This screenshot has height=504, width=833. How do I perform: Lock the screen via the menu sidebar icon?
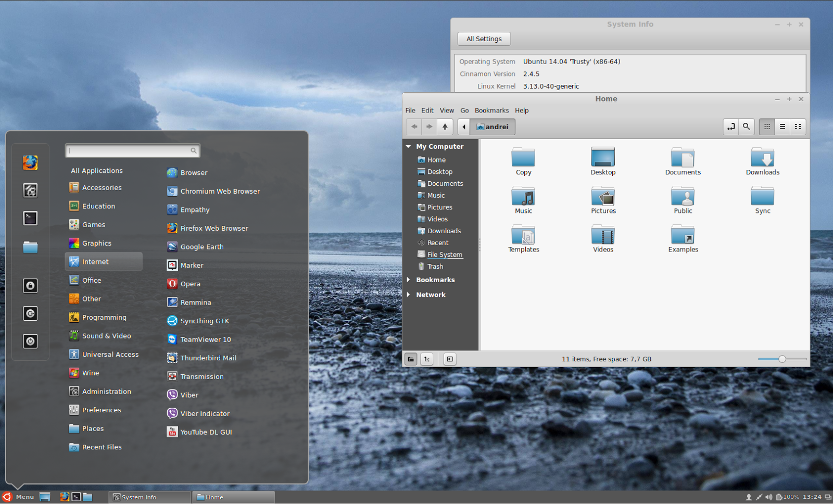[x=30, y=285]
